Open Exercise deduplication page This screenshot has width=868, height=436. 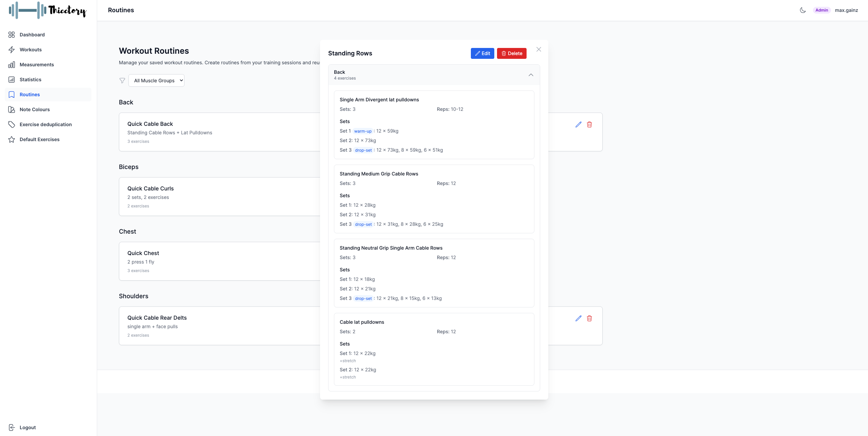(x=46, y=124)
